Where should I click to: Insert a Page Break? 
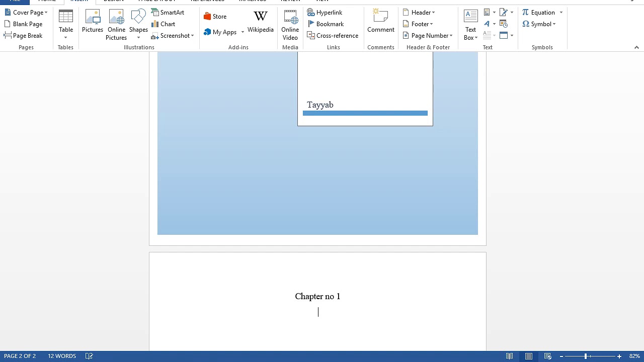pyautogui.click(x=23, y=35)
